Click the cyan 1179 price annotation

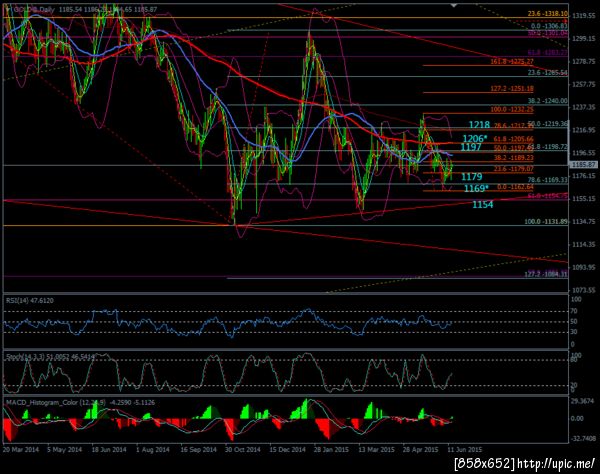[x=472, y=176]
